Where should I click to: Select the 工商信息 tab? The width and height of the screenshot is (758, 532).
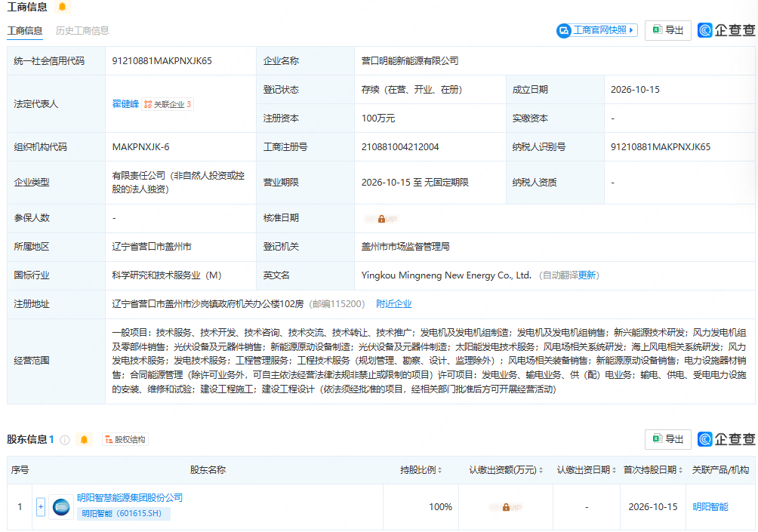pos(25,30)
